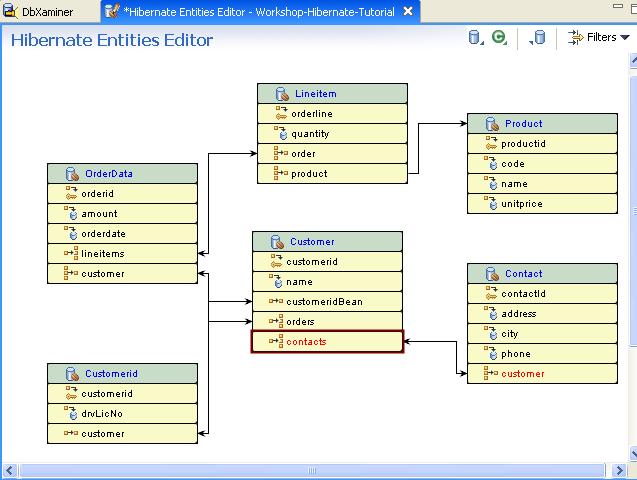Click the property icon beside name in Product
Image resolution: width=637 pixels, height=480 pixels.
491,183
